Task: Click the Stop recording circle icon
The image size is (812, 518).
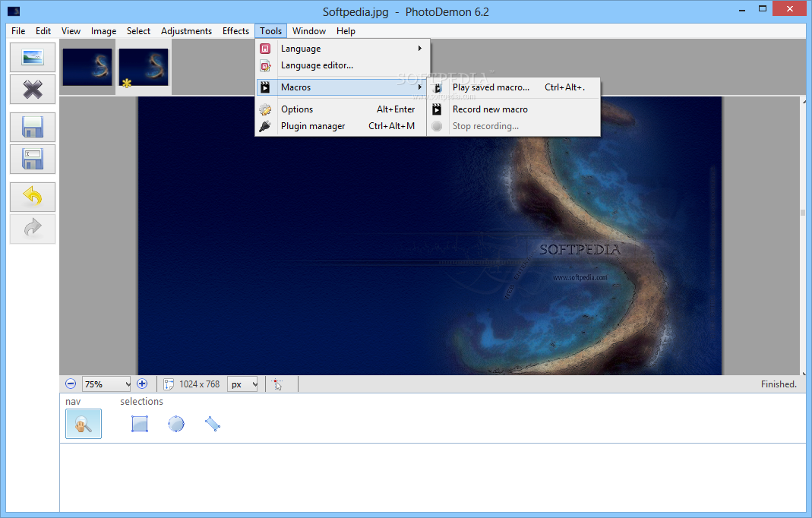Action: (x=437, y=126)
